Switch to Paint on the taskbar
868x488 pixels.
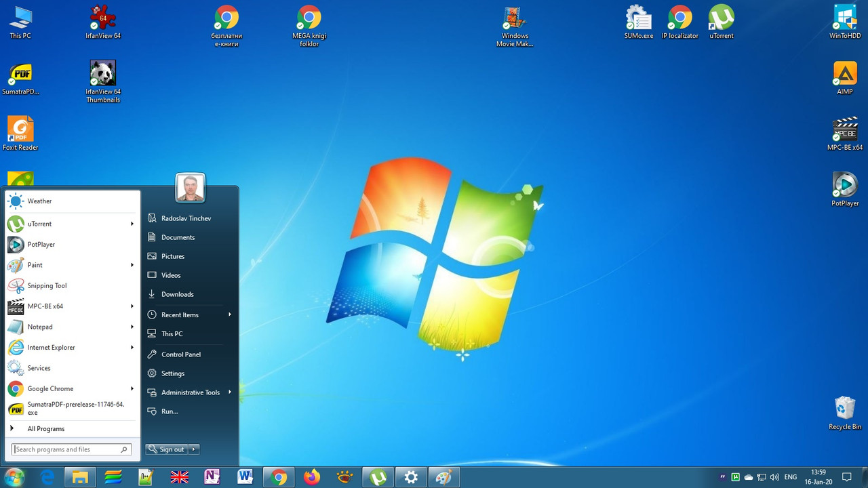point(443,477)
